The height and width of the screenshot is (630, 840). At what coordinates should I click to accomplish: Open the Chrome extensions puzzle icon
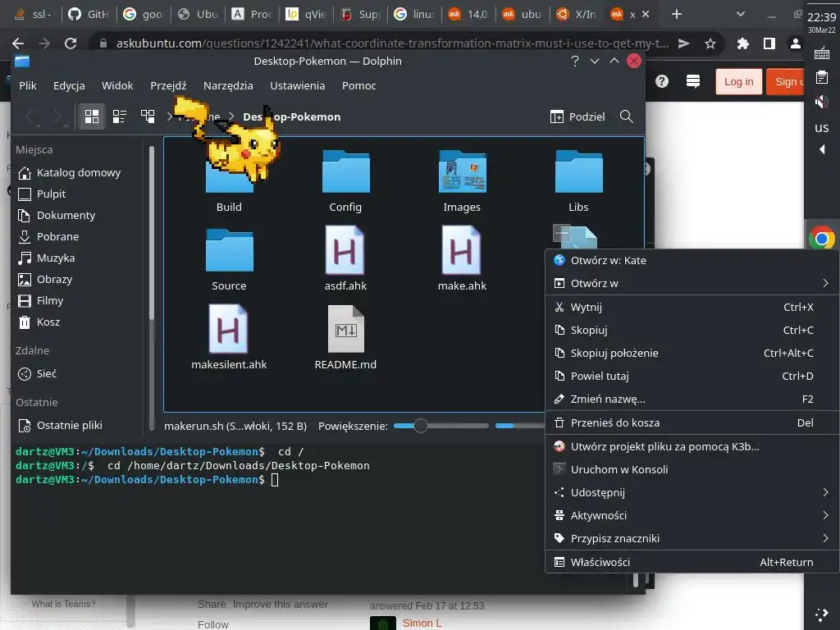[x=742, y=43]
